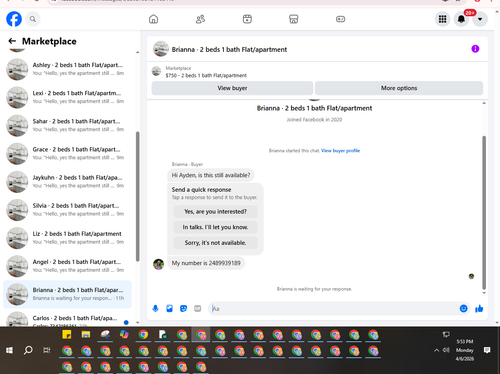Open Sahar's apartment conversation
This screenshot has width=500, height=374.
[67, 125]
